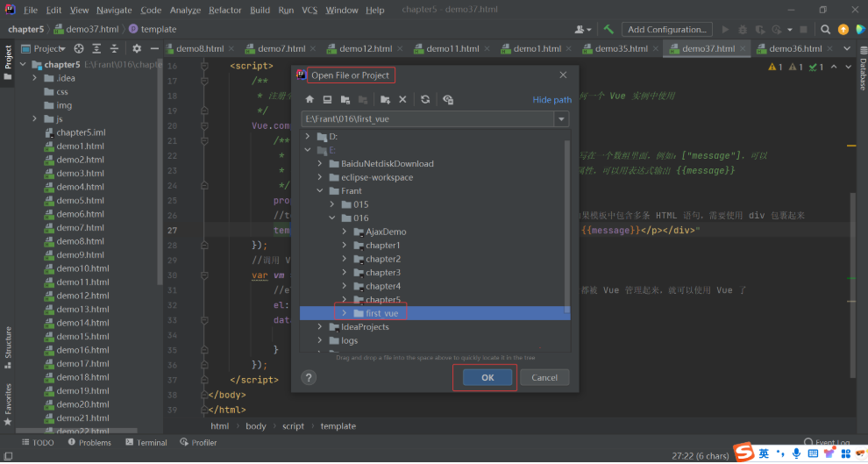Click the Stop icon in toolbar
Viewport: 868px width, 464px height.
804,29
